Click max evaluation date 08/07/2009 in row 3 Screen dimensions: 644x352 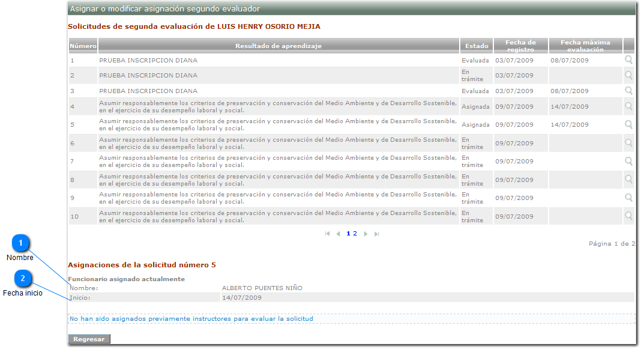click(570, 91)
